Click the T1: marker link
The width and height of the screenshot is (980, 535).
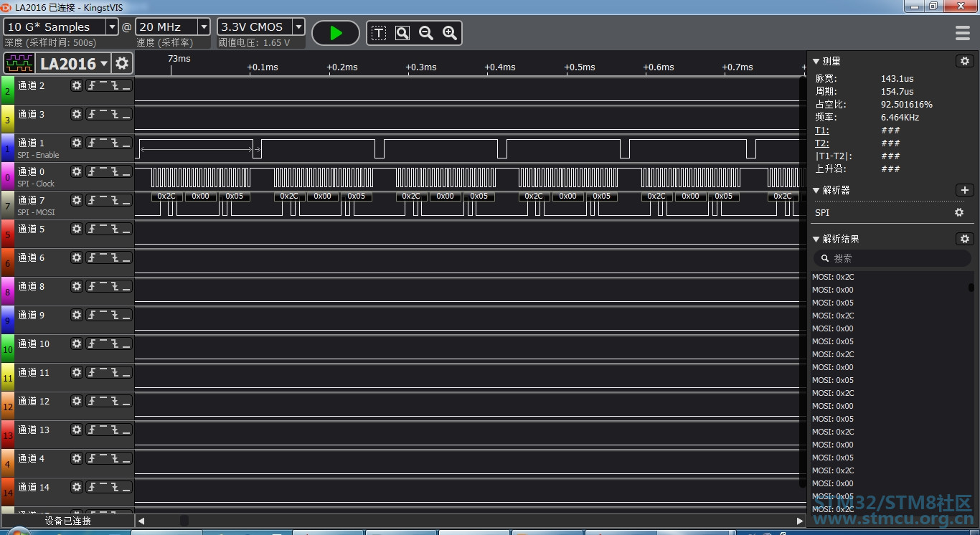pyautogui.click(x=822, y=131)
